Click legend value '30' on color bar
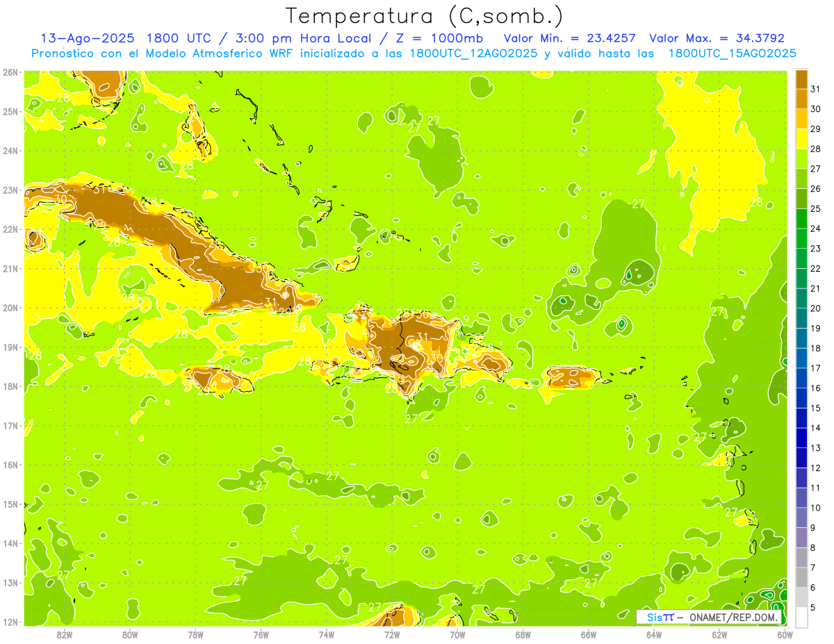834x644 pixels. point(815,109)
